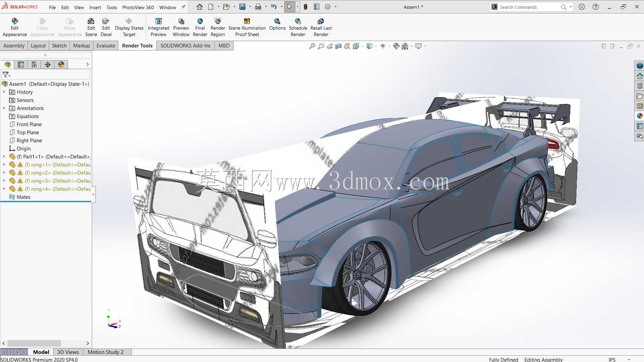
Task: Open the File menu
Action: point(52,7)
